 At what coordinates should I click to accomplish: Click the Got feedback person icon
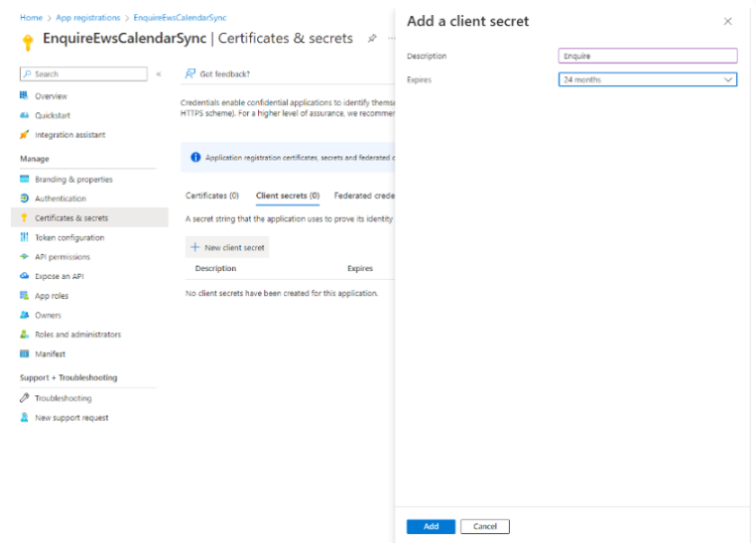coord(190,73)
